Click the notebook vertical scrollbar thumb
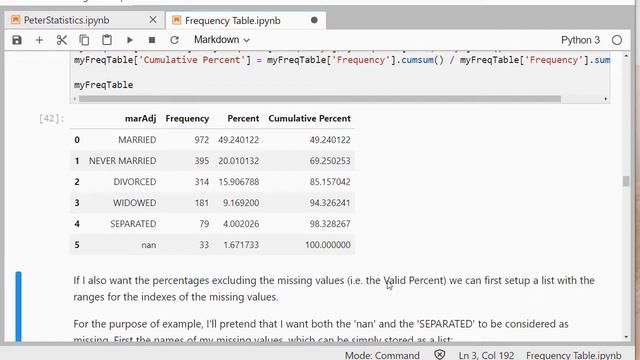The image size is (640, 360). (x=626, y=181)
